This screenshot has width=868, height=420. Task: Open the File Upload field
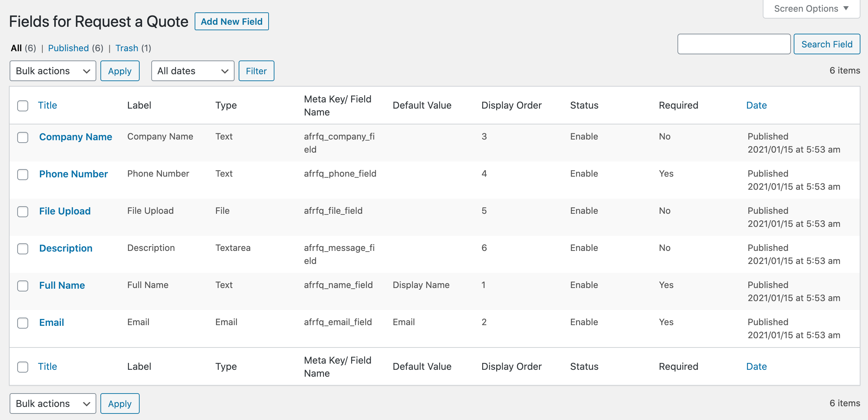tap(65, 211)
